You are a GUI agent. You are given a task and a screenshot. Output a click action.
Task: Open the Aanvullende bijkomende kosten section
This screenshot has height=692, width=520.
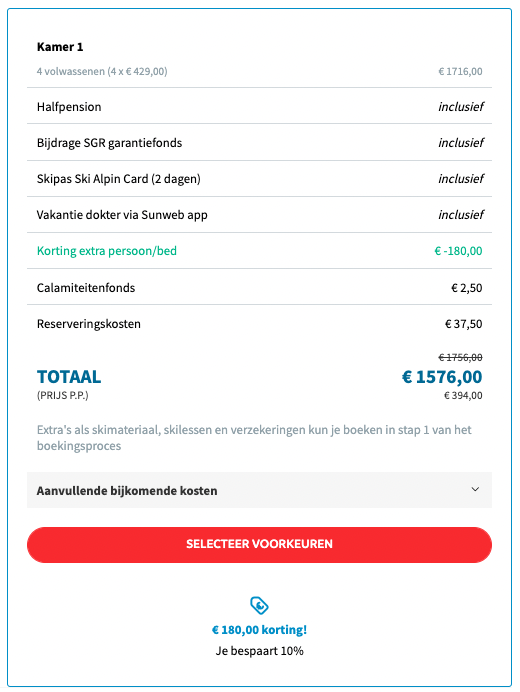[259, 490]
